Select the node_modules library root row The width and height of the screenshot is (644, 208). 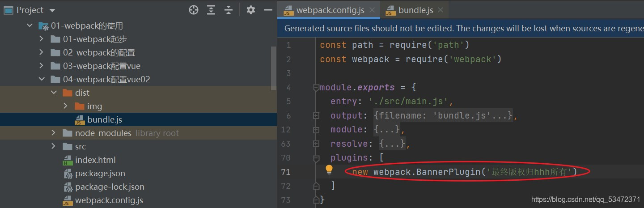pos(138,133)
